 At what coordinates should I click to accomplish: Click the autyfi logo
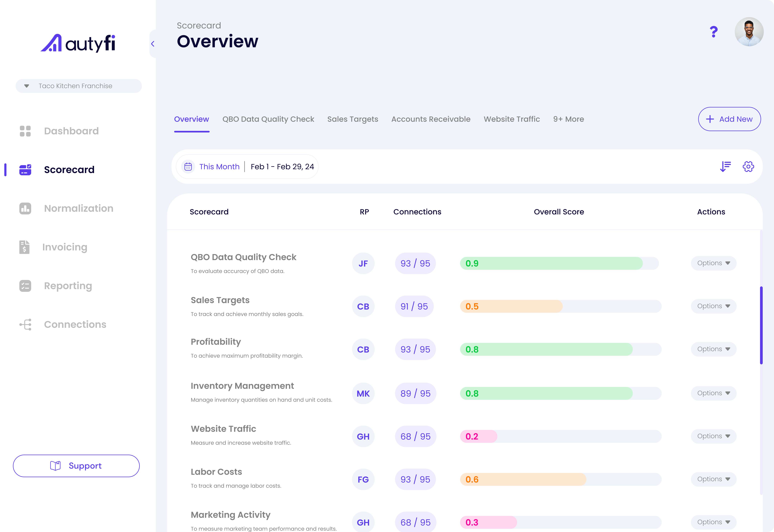(78, 43)
